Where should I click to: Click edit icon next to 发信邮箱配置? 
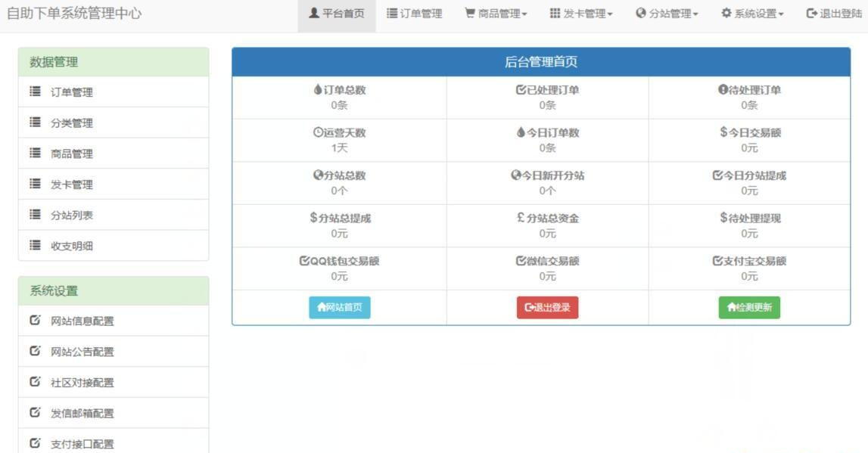35,412
